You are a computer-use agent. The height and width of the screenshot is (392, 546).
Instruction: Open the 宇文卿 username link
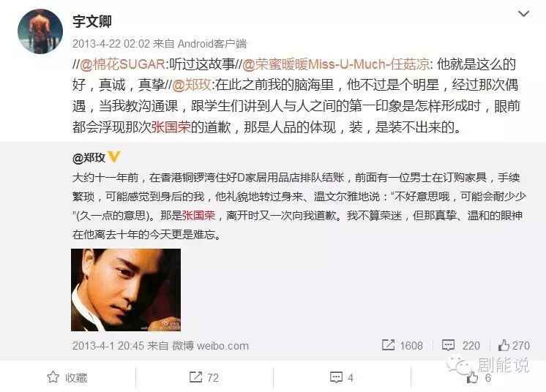(x=92, y=21)
